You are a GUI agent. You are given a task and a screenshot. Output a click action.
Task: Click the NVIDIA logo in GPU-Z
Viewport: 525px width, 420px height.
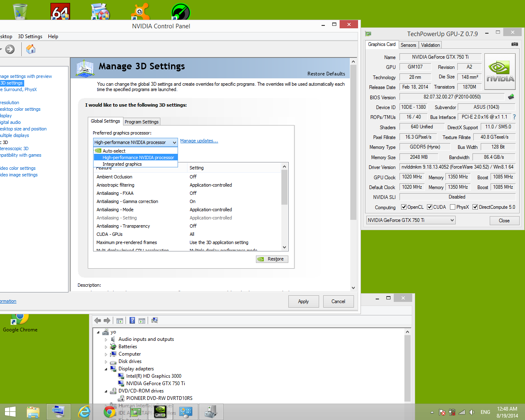(x=500, y=72)
